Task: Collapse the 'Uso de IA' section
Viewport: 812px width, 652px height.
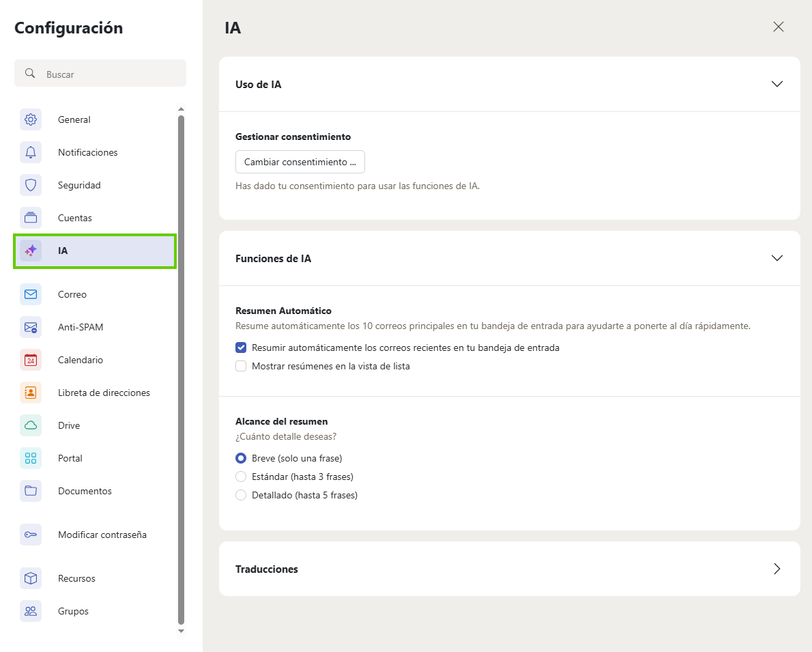Action: point(777,84)
